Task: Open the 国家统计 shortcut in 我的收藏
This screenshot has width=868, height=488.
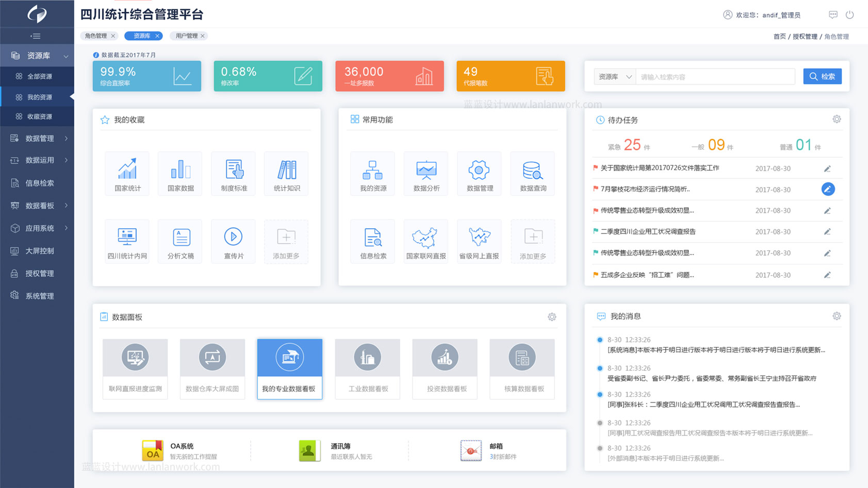Action: [126, 173]
